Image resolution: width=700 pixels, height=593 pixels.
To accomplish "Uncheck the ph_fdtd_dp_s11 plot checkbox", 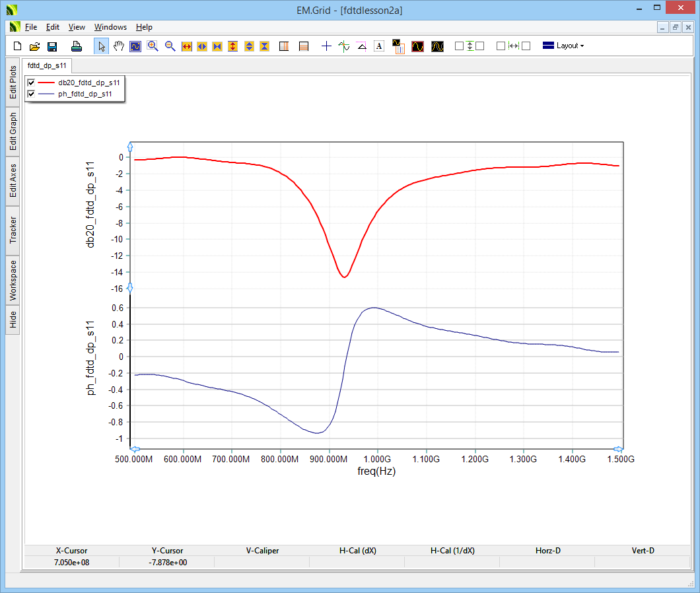I will point(31,94).
